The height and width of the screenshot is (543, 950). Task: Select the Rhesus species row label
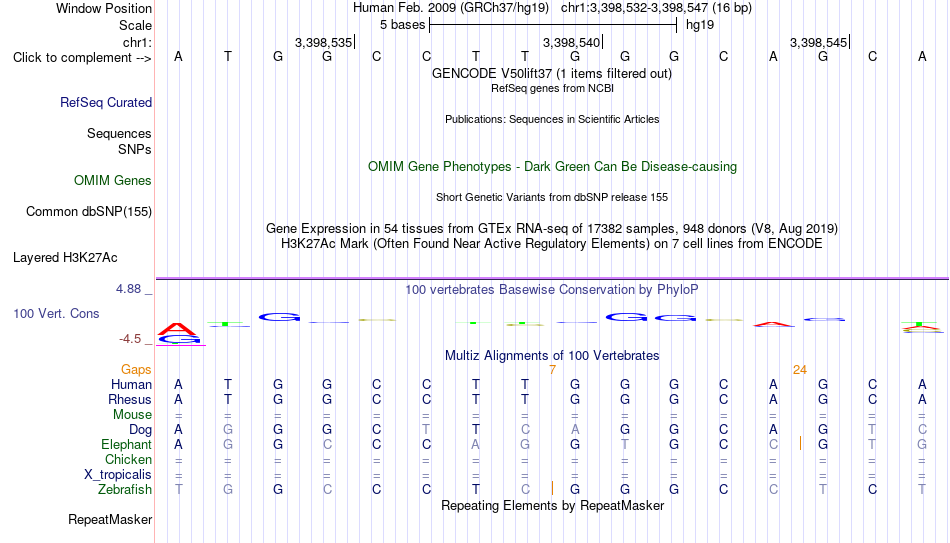click(130, 400)
